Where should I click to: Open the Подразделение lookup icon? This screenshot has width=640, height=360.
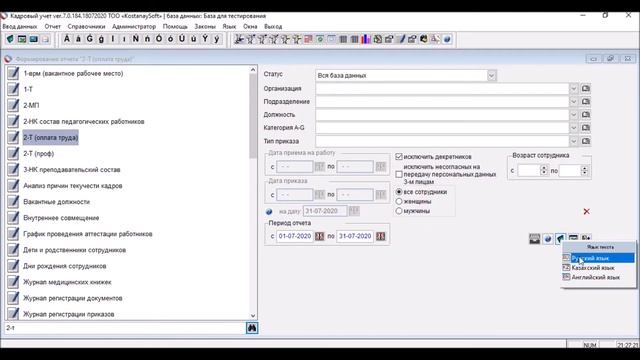[586, 102]
